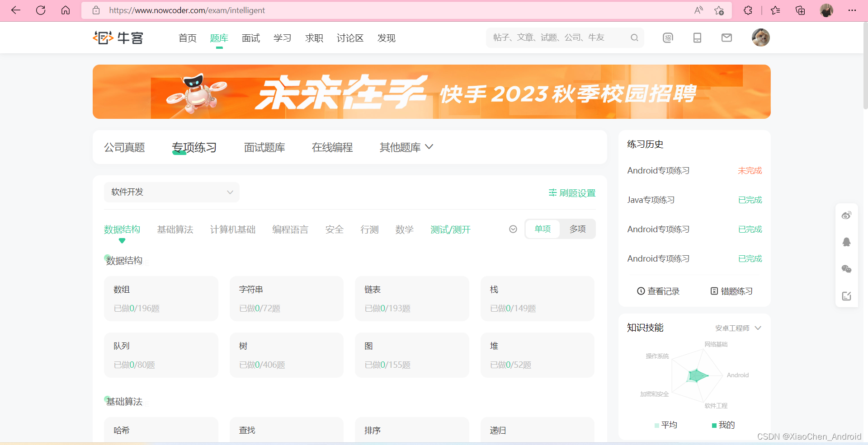The image size is (868, 445).
Task: Open the browser profile avatar
Action: [x=826, y=10]
